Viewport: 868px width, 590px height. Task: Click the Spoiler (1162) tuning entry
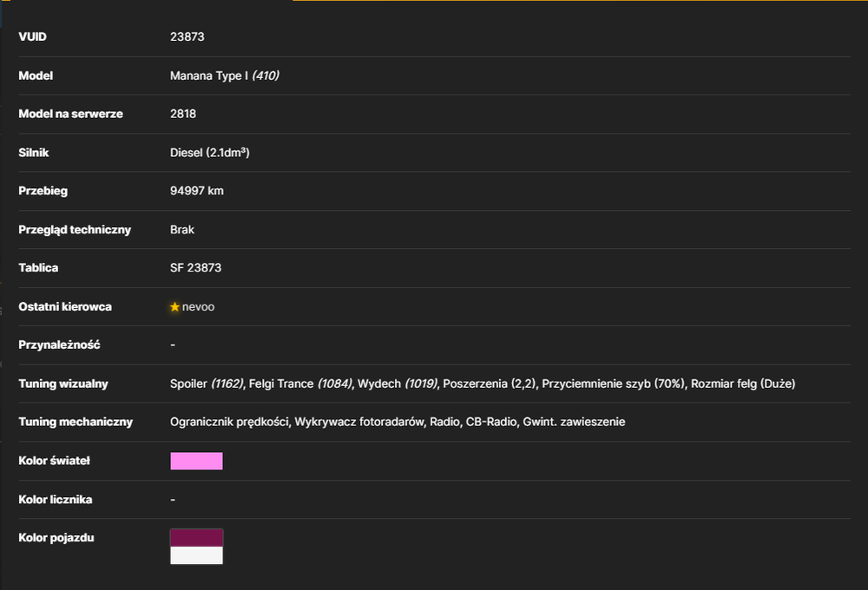(x=207, y=383)
